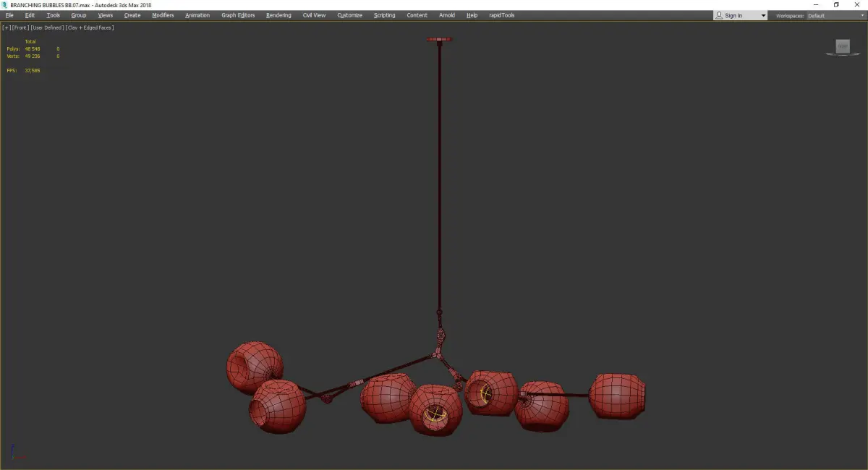Screen dimensions: 868x470
Task: Open the Edit menu
Action: coord(30,15)
